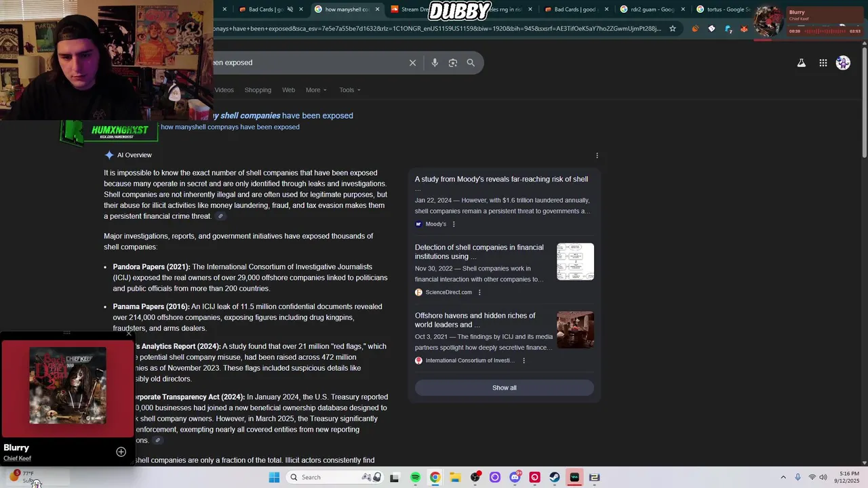Open Spotify from the taskbar
This screenshot has width=868, height=488.
pyautogui.click(x=415, y=477)
